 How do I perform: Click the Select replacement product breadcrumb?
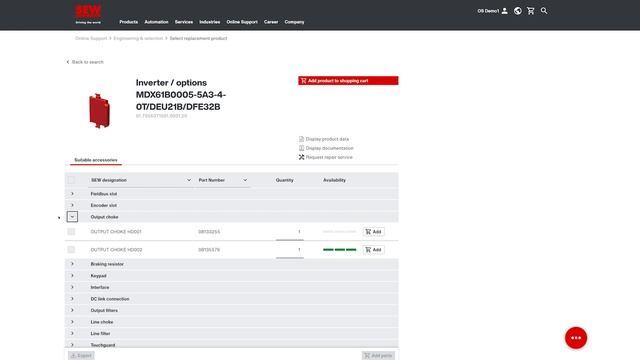click(x=198, y=38)
